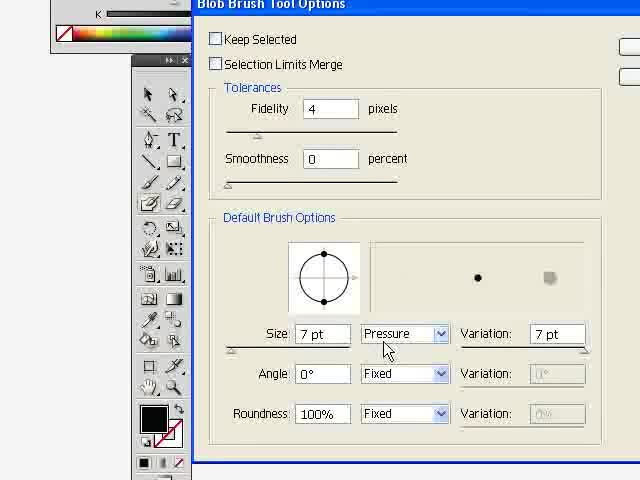Image resolution: width=640 pixels, height=480 pixels.
Task: Pick the Zoom magnifier tool
Action: 174,387
